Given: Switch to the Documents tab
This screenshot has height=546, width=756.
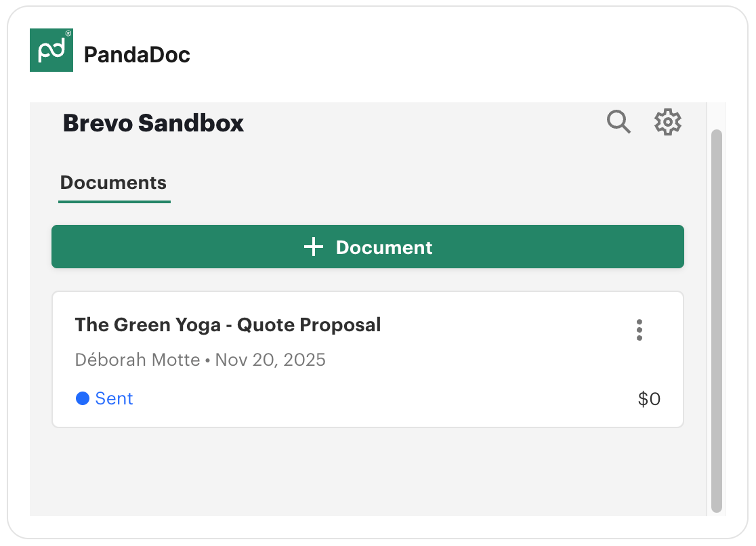Looking at the screenshot, I should point(113,182).
